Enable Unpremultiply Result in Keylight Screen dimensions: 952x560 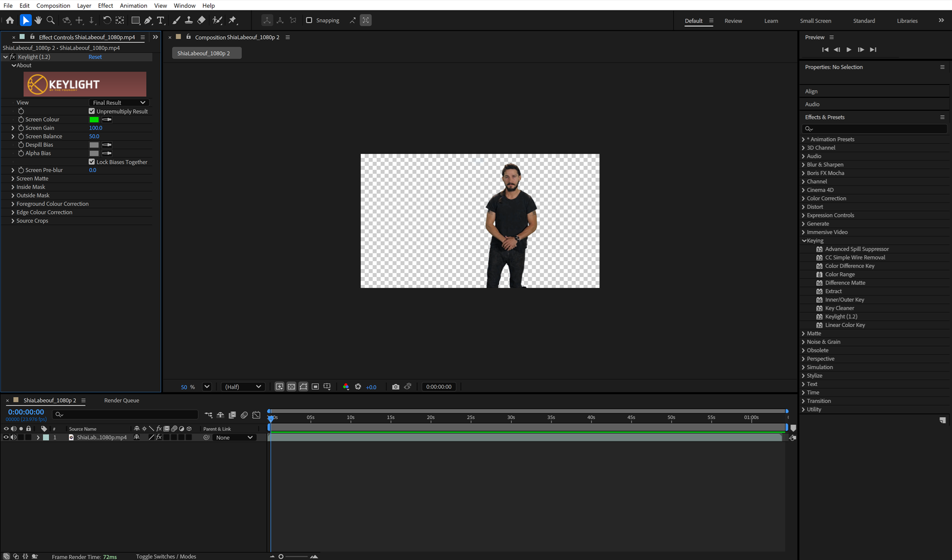[92, 111]
